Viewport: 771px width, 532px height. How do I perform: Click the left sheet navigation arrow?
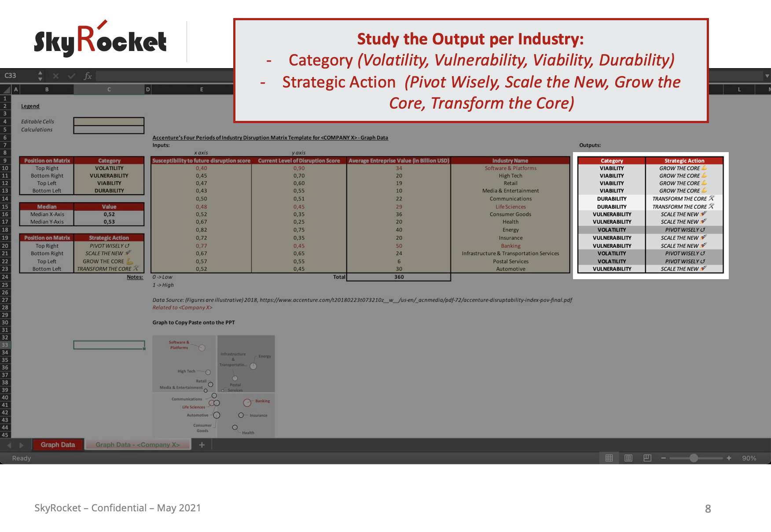pos(10,445)
